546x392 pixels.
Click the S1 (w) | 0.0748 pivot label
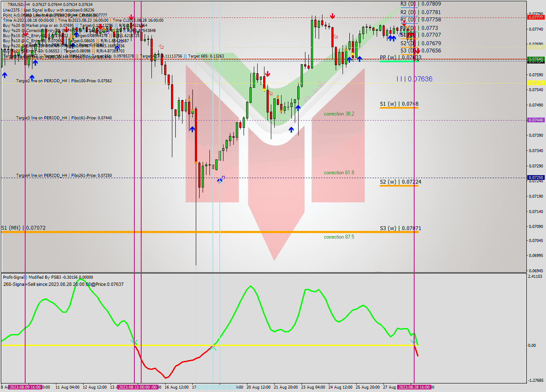(x=399, y=104)
